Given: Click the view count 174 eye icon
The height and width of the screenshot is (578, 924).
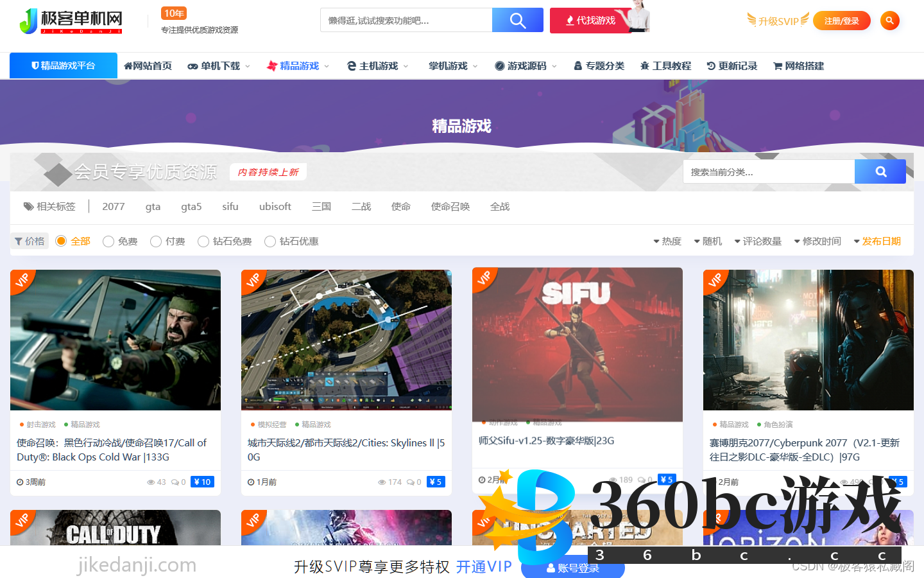Looking at the screenshot, I should [x=382, y=482].
